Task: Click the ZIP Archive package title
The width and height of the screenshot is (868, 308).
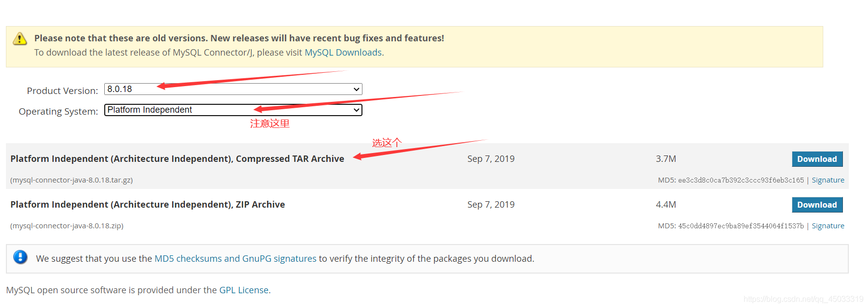Action: tap(148, 205)
